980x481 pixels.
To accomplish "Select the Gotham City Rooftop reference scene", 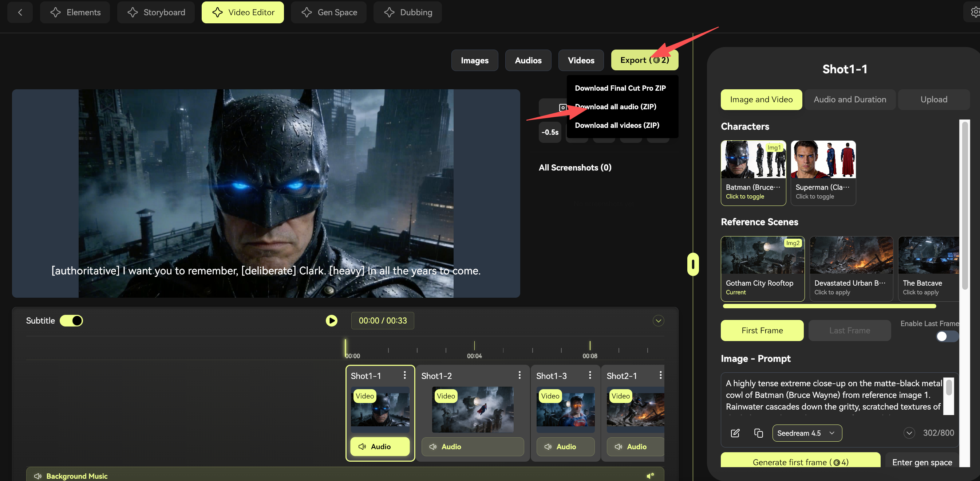I will (762, 269).
